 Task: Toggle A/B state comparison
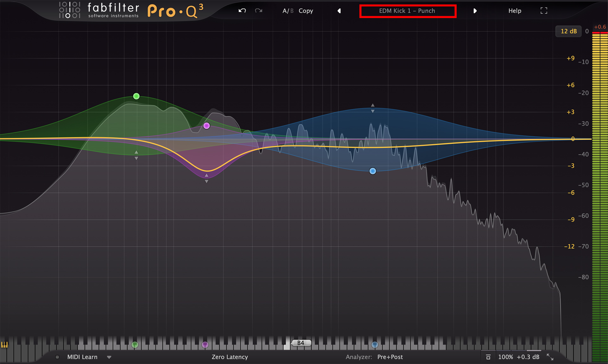pos(288,11)
